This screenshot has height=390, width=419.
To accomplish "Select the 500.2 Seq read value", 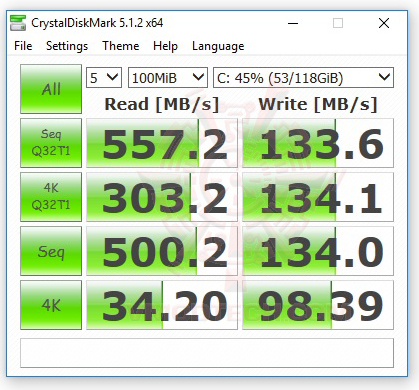I will click(x=162, y=251).
